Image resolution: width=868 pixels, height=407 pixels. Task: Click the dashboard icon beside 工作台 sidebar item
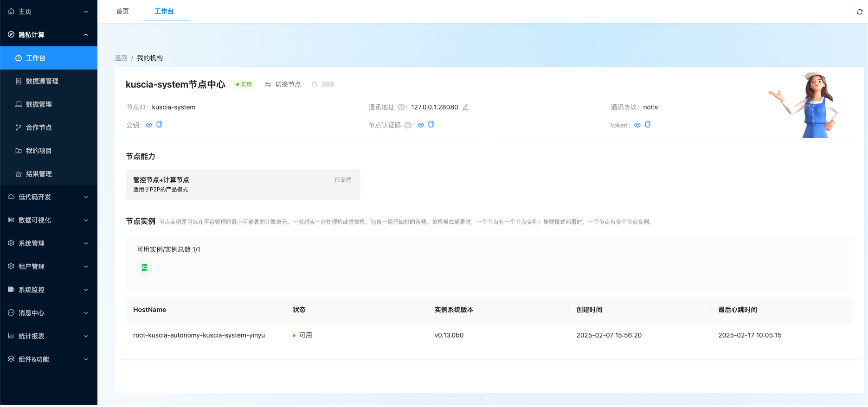click(x=19, y=58)
